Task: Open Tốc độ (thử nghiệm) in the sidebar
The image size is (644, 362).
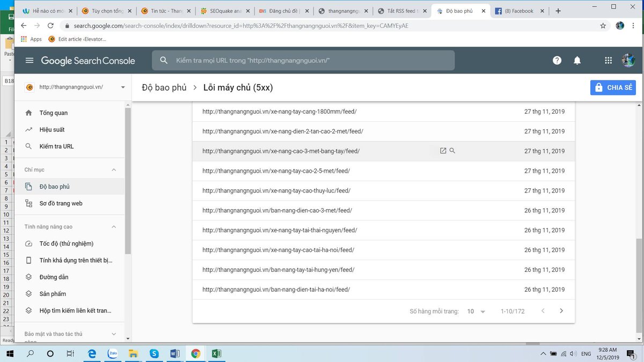Action: [69, 243]
